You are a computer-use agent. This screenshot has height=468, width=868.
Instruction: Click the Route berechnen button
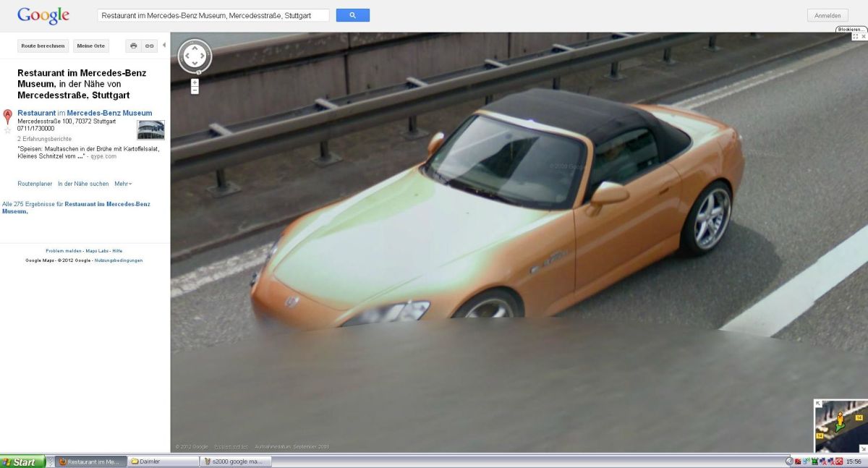tap(43, 46)
